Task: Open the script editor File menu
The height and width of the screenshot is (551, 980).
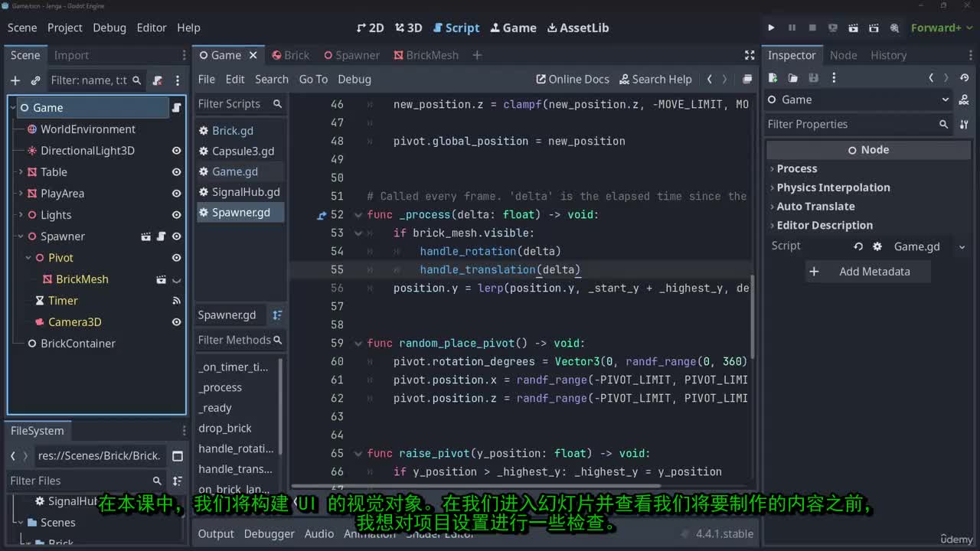Action: click(x=207, y=80)
